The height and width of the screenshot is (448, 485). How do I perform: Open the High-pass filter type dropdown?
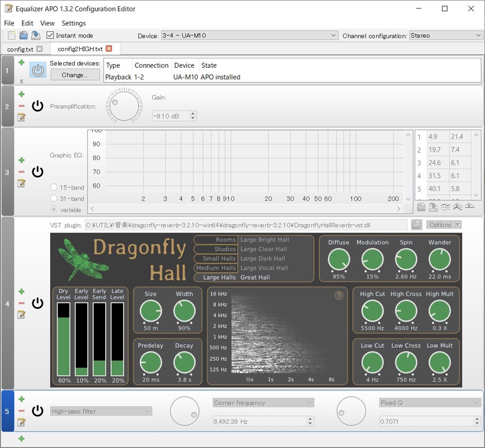101,411
